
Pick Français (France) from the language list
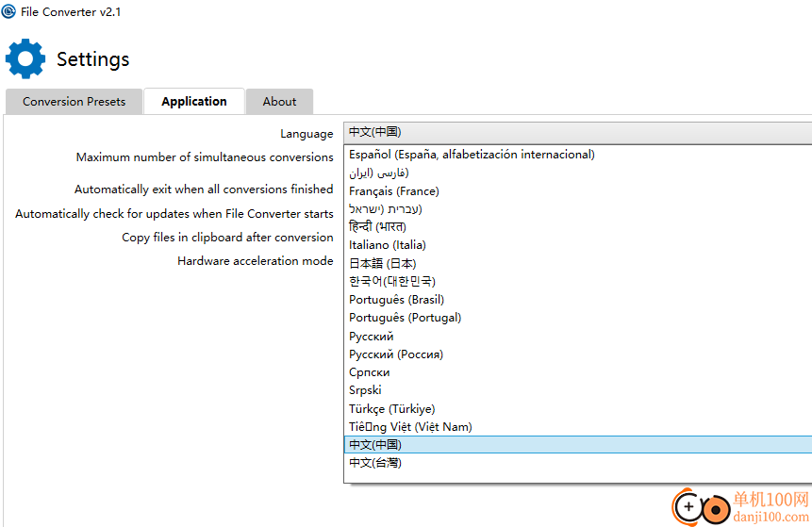(x=578, y=191)
